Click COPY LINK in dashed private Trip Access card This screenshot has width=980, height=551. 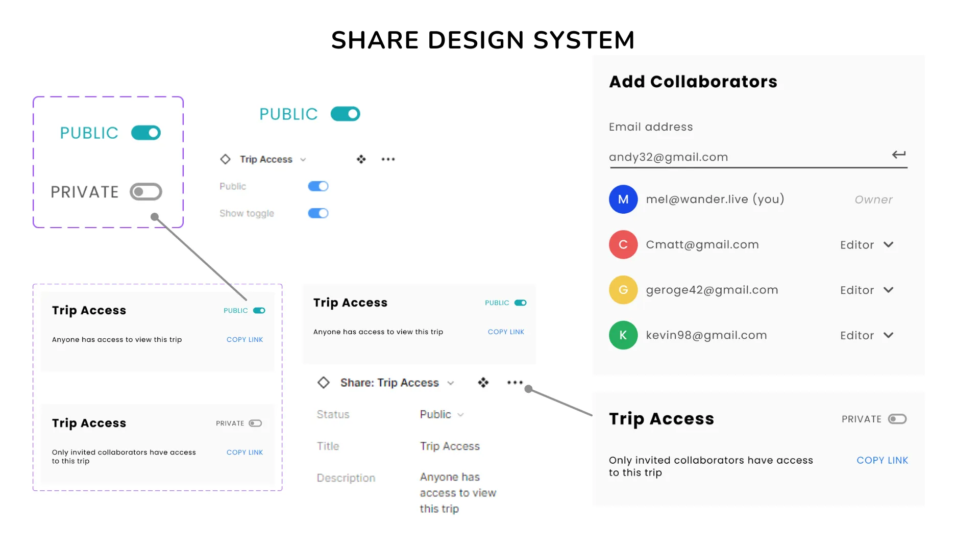point(244,453)
